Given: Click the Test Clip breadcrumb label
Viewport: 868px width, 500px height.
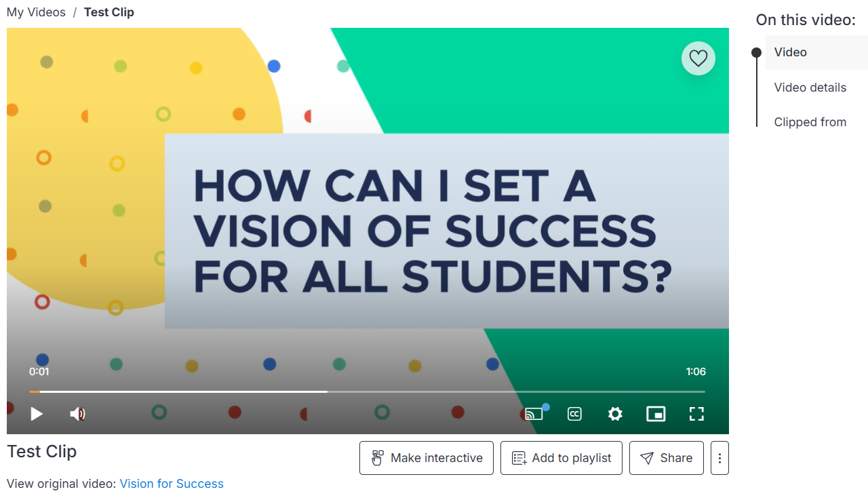Looking at the screenshot, I should click(109, 12).
